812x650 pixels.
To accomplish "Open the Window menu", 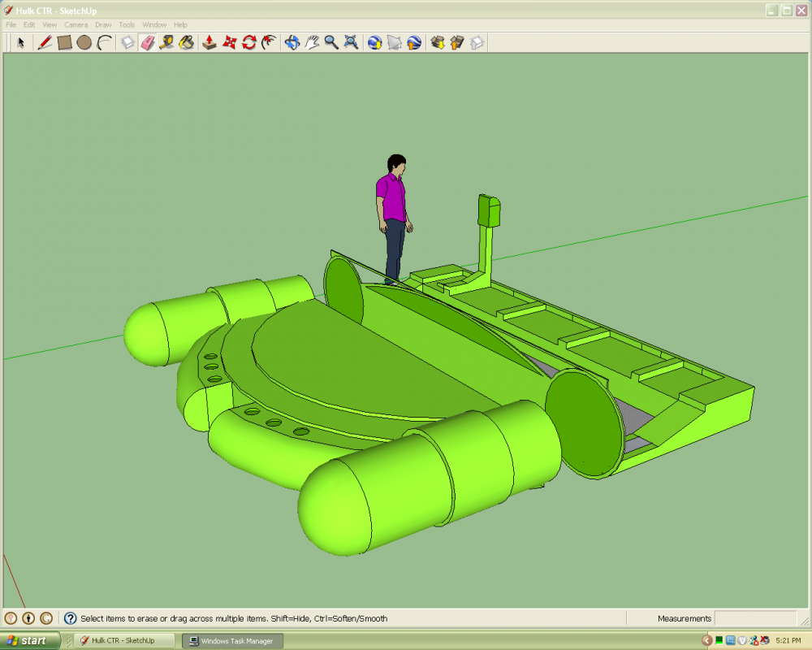I will click(x=154, y=25).
